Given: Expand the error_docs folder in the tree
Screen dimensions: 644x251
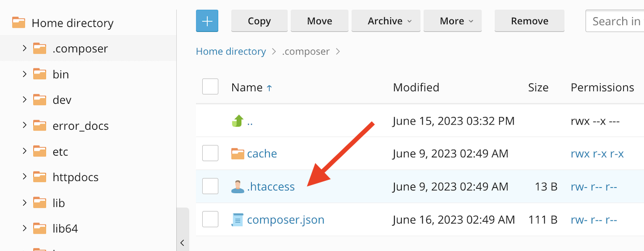Looking at the screenshot, I should pos(24,125).
